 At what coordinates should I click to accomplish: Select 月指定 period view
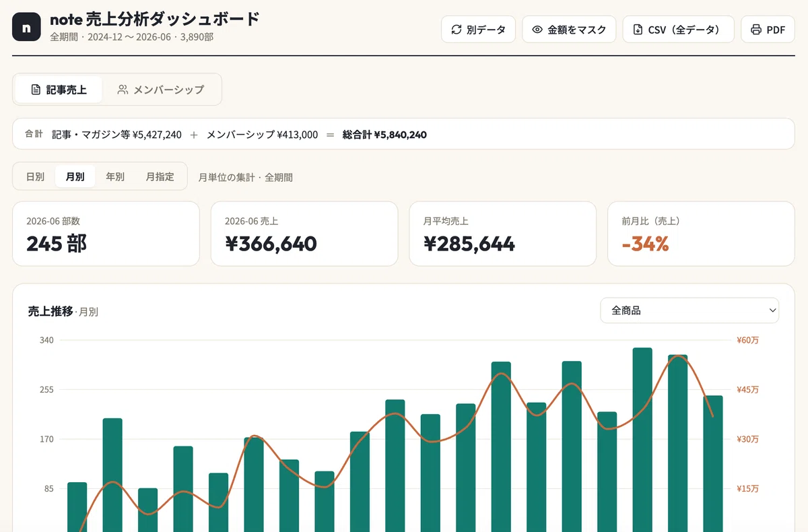click(160, 176)
